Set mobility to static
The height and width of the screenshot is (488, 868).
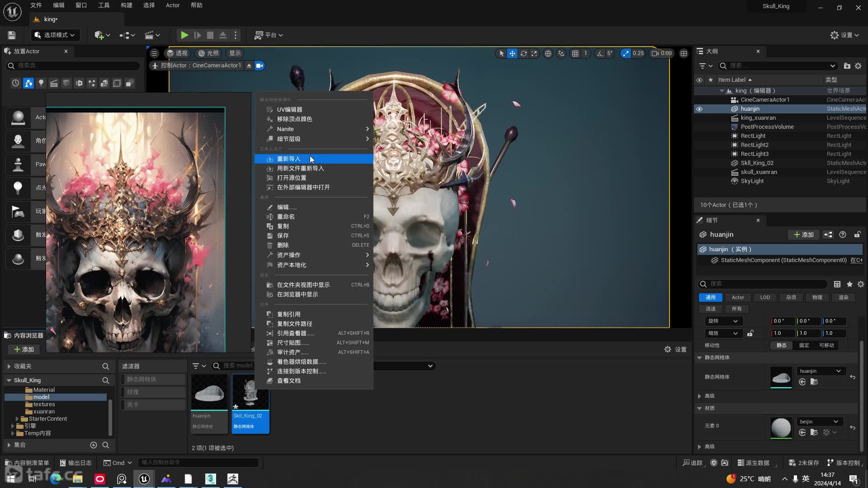click(x=782, y=345)
